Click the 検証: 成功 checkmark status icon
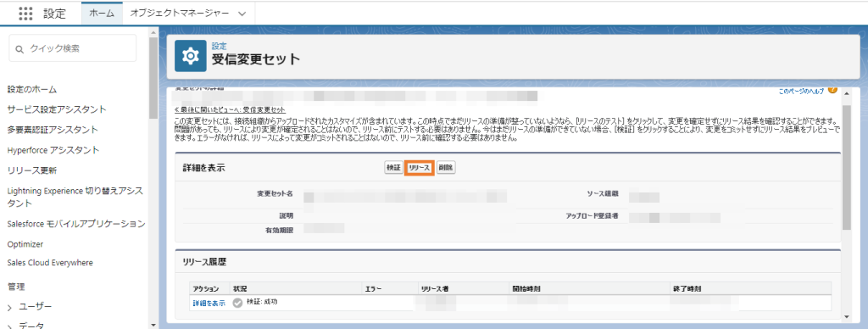 pos(237,303)
